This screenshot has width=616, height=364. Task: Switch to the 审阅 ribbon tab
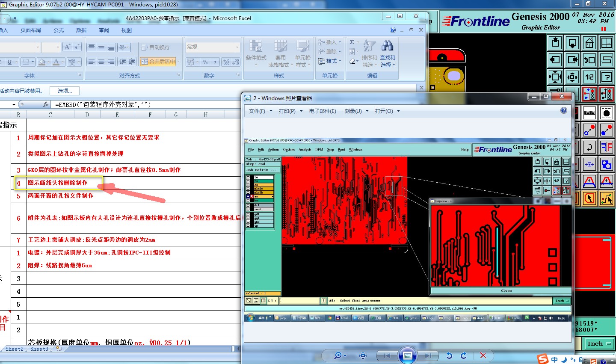pos(104,30)
